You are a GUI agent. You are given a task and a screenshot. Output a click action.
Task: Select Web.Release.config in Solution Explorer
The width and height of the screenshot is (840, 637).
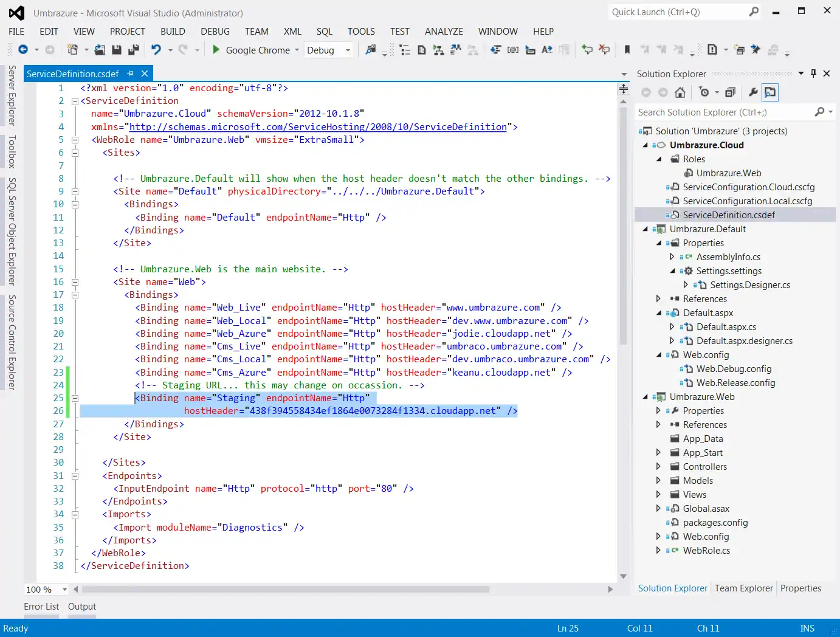click(x=735, y=382)
